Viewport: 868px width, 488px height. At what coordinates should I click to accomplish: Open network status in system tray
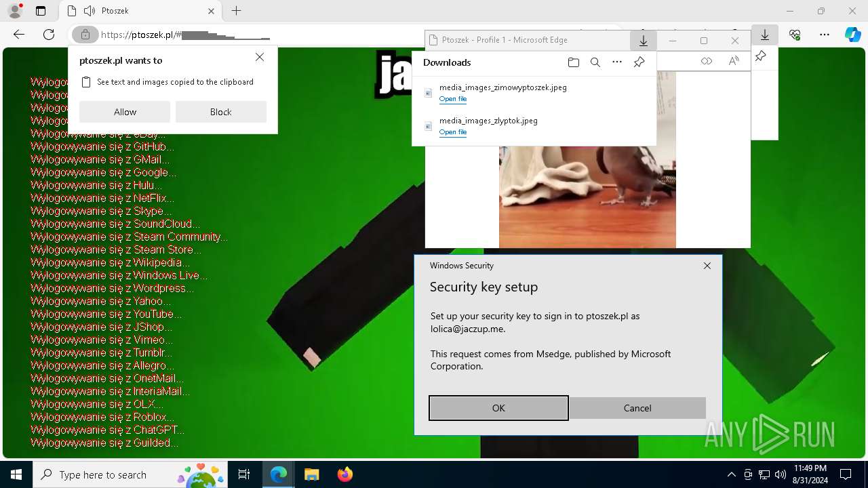(764, 474)
